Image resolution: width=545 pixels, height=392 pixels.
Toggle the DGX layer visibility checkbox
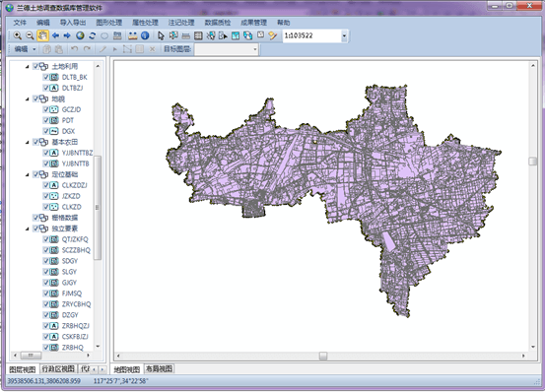pos(46,131)
